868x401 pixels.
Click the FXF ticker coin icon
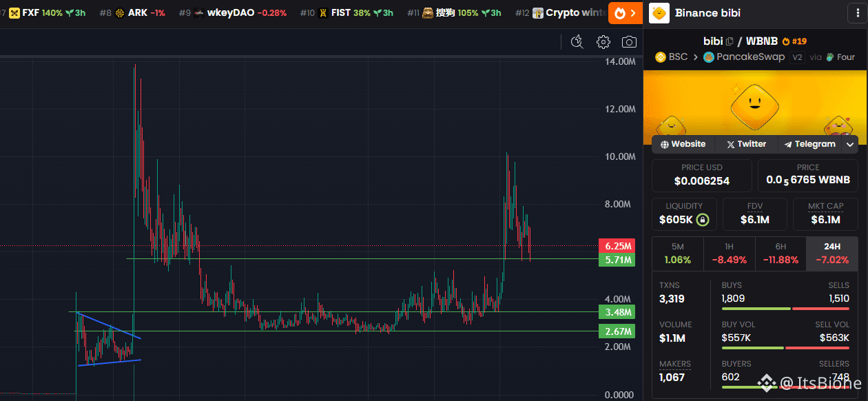pos(14,12)
